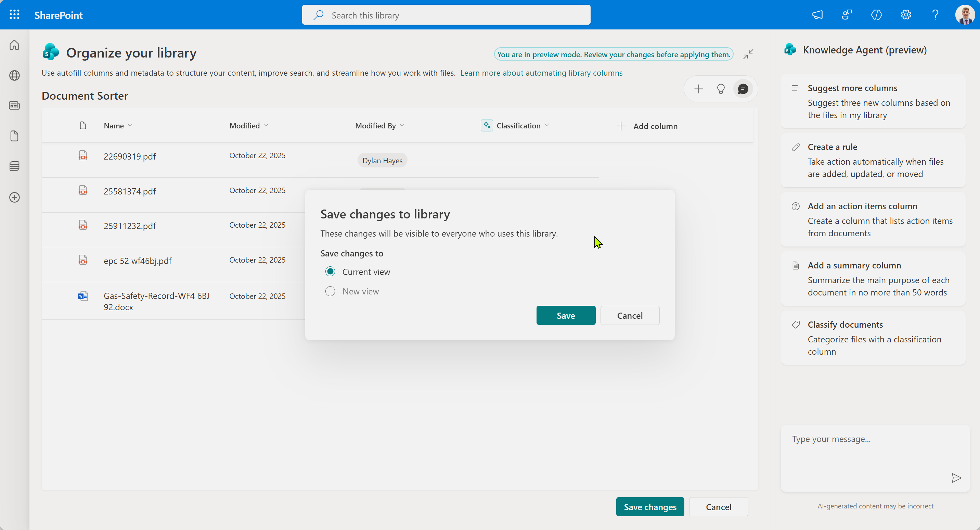
Task: Open the app launcher waffle icon
Action: (x=14, y=15)
